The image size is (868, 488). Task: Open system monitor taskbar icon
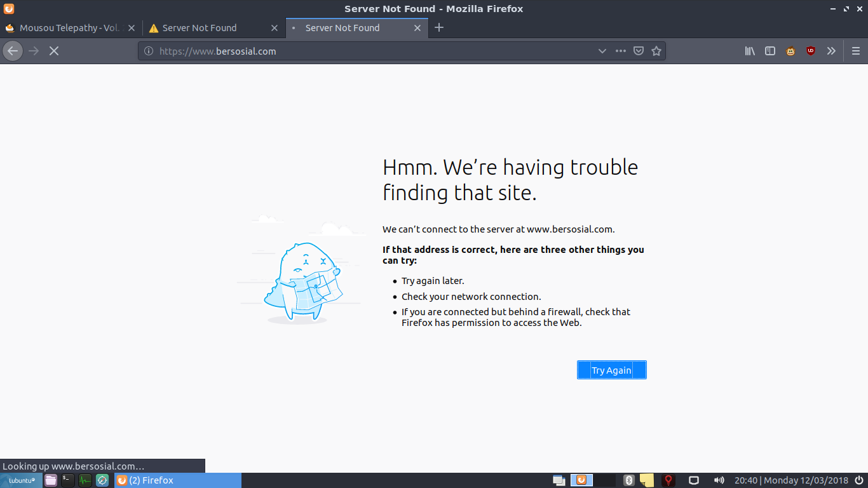point(85,480)
